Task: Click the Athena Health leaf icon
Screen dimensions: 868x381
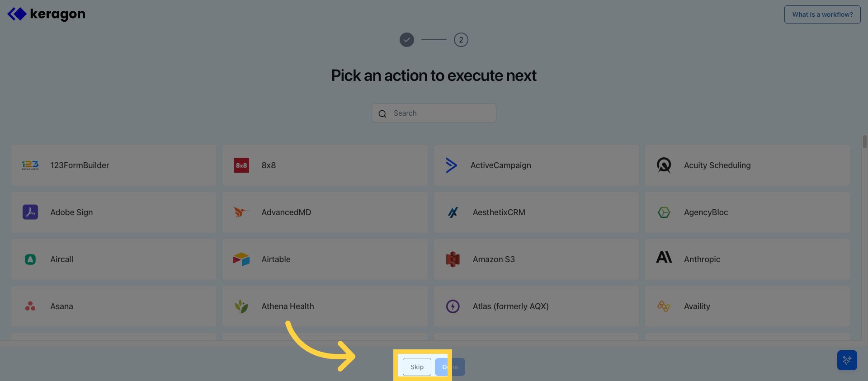Action: (241, 306)
